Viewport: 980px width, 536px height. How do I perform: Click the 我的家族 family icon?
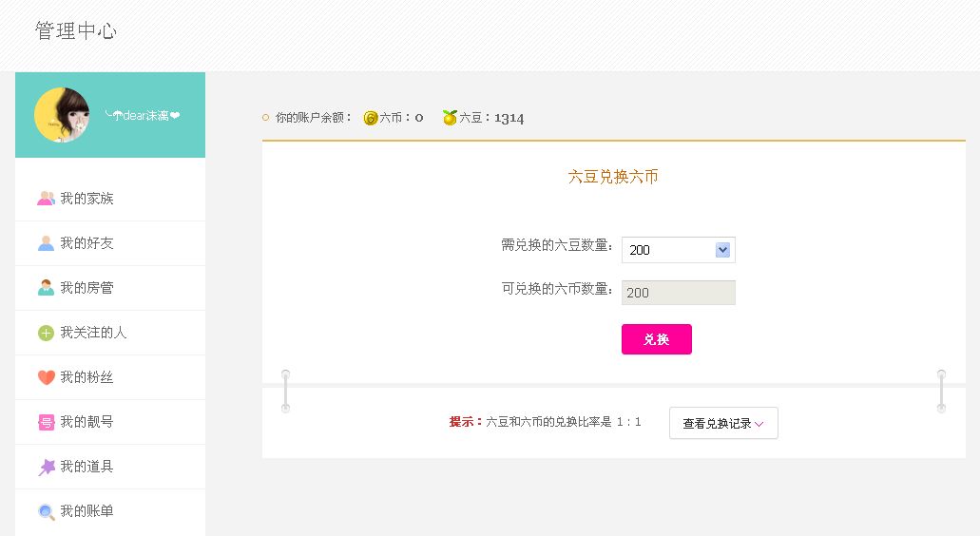pyautogui.click(x=46, y=199)
